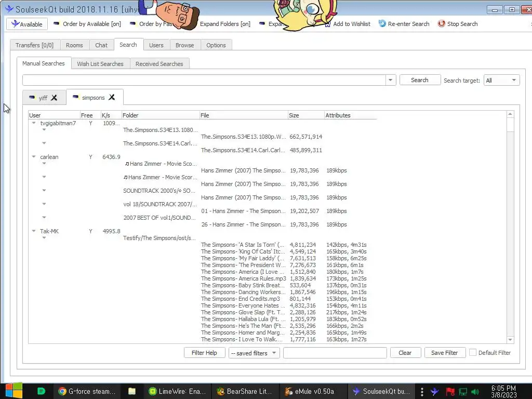Screen dimensions: 532x399
Task: Collapse vol 18/SOUNDTRACK 2007 folder
Action: pyautogui.click(x=44, y=204)
